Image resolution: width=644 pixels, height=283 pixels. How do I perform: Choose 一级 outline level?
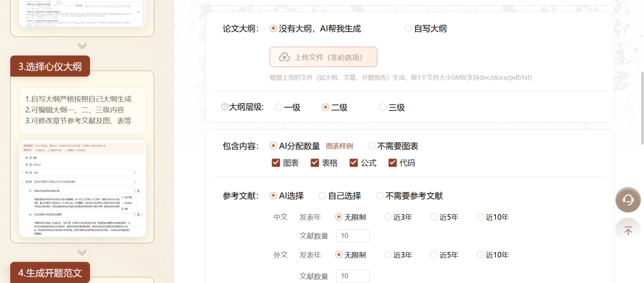[287, 107]
